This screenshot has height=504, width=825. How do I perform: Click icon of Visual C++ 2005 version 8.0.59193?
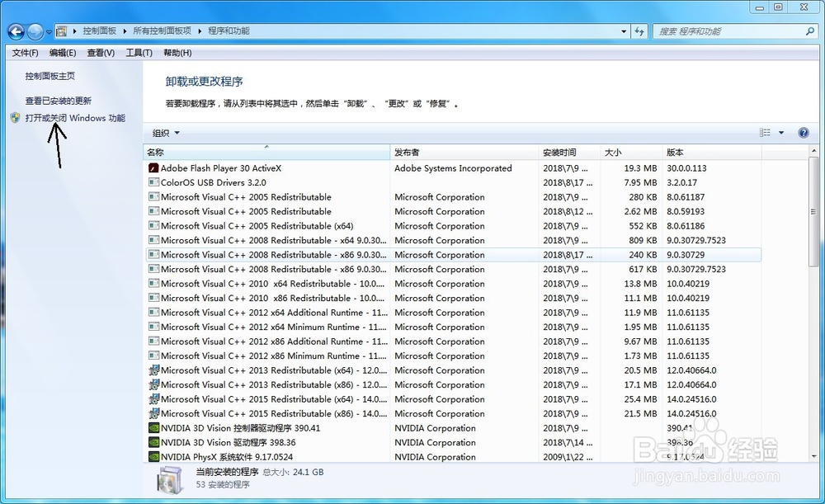pyautogui.click(x=153, y=211)
